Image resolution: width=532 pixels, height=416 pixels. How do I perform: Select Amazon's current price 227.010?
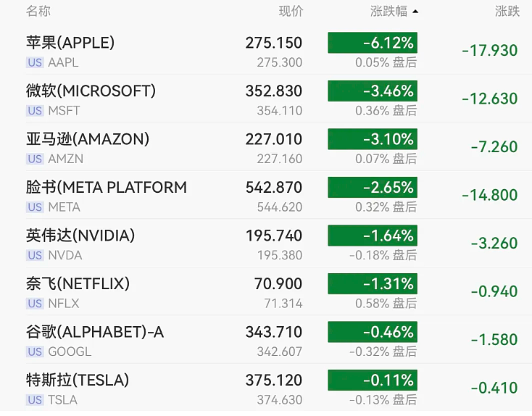coord(274,139)
